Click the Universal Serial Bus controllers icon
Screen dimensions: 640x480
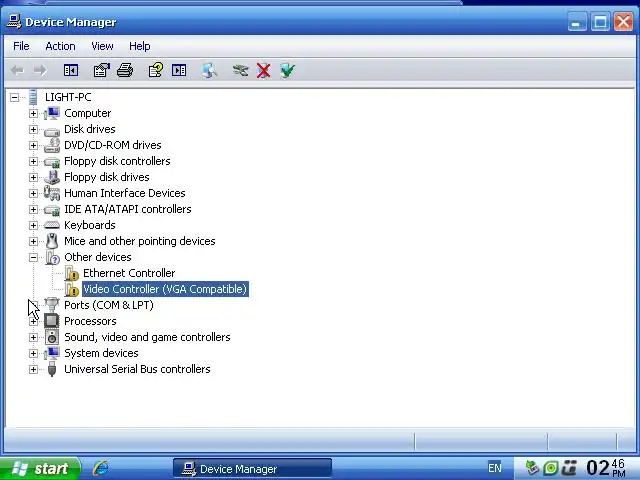(x=52, y=369)
